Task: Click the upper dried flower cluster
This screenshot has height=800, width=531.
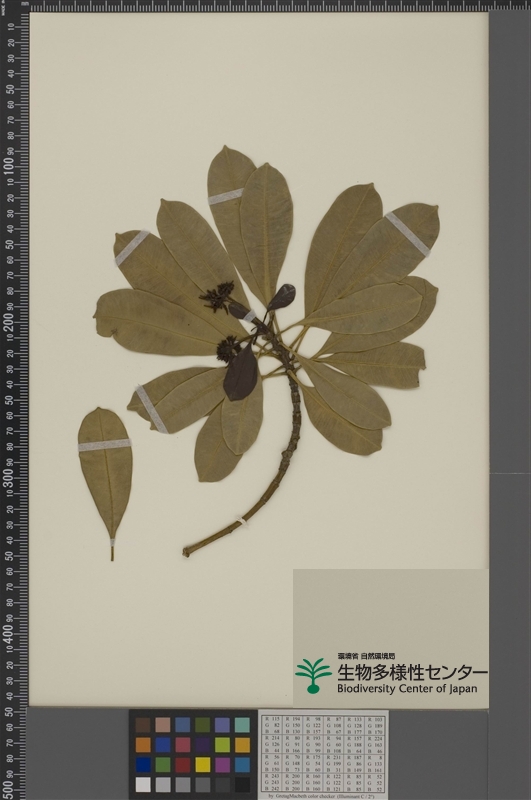Action: point(217,297)
